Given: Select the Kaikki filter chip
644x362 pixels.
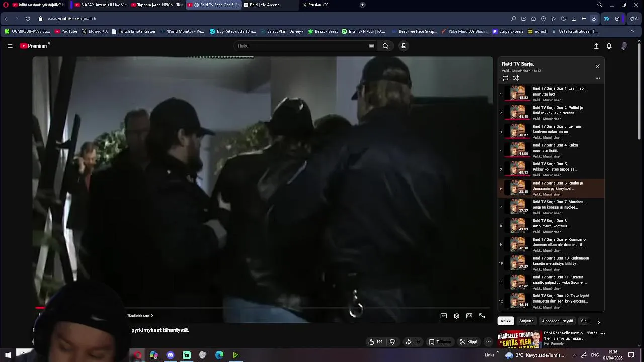Looking at the screenshot, I should 506,321.
